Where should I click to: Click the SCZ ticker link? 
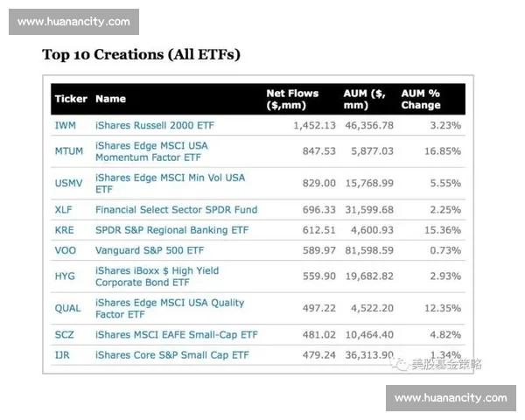click(65, 335)
